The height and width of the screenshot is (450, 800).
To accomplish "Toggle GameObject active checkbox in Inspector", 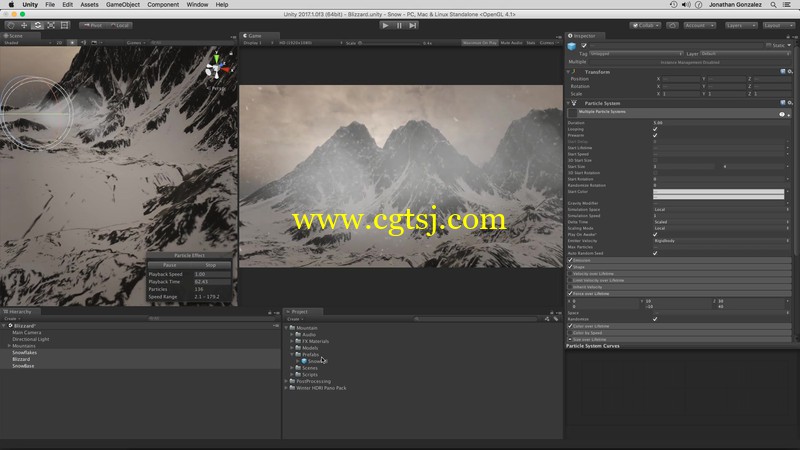I will pyautogui.click(x=584, y=45).
